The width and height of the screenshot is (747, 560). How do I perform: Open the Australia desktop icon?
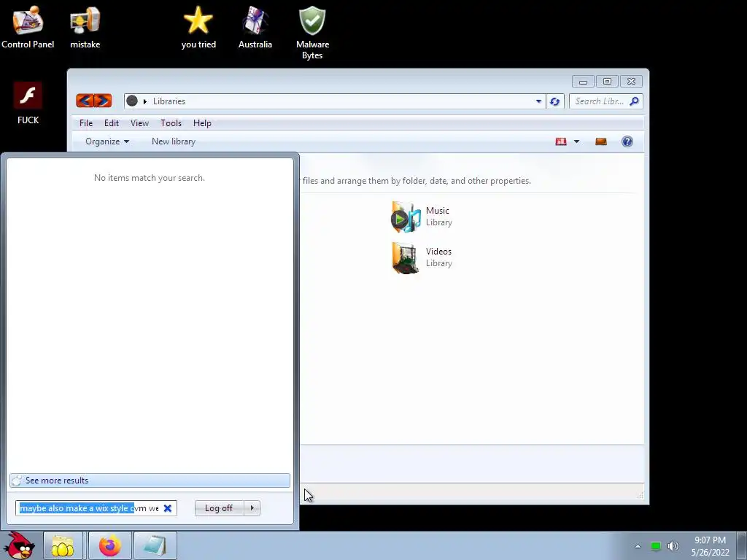coord(255,28)
